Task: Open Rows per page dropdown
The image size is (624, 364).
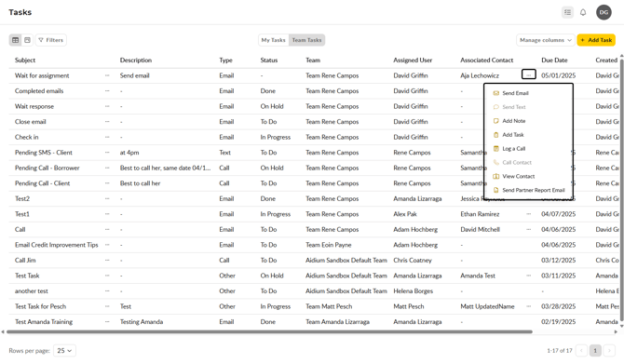Action: [64, 350]
